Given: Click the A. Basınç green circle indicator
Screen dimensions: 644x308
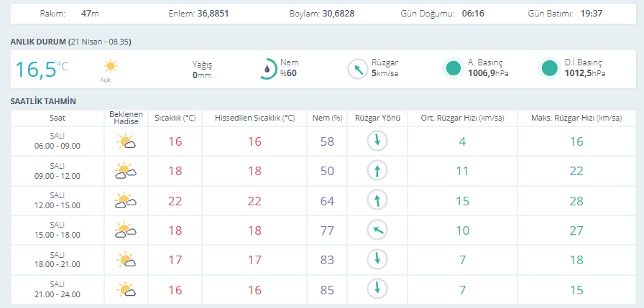Looking at the screenshot, I should pyautogui.click(x=453, y=68).
